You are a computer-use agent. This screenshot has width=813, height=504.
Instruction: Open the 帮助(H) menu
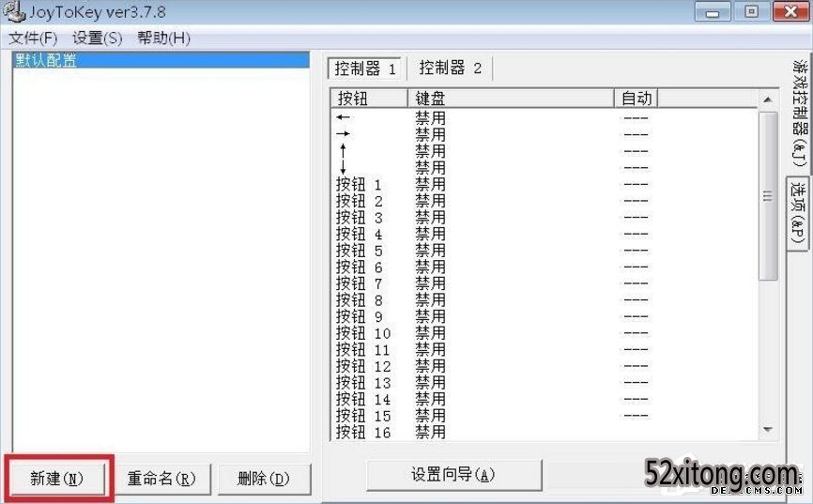[164, 38]
